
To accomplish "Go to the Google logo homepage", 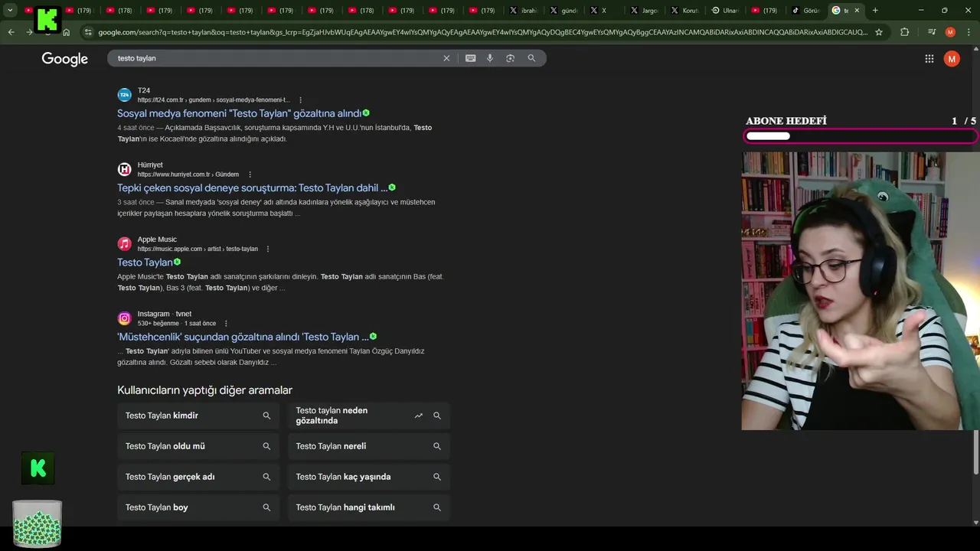I will tap(65, 59).
